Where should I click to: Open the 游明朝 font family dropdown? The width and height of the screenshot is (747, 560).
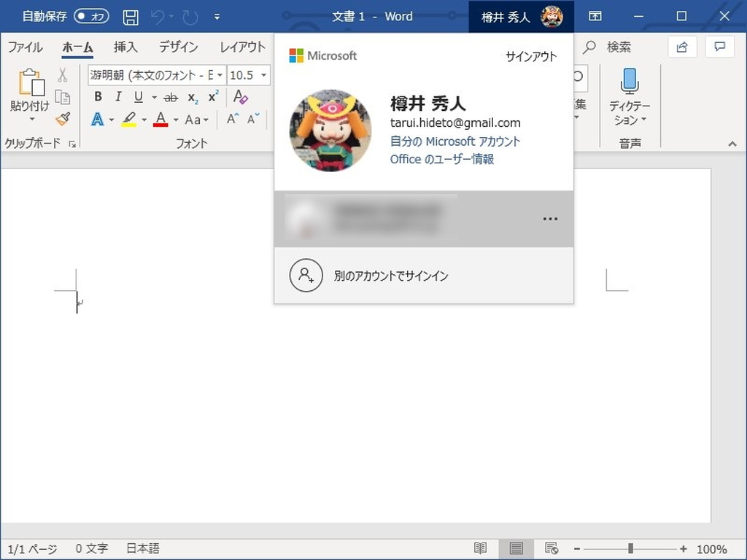click(x=220, y=75)
